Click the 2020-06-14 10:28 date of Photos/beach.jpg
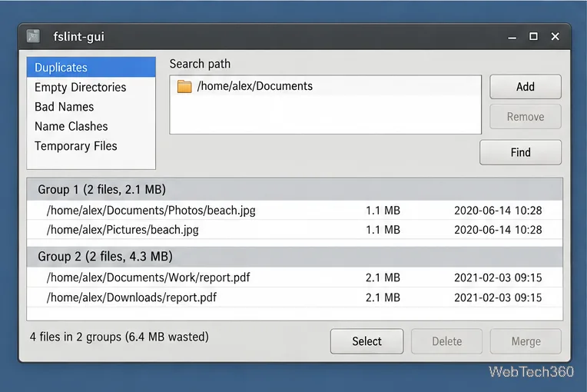 coord(498,211)
